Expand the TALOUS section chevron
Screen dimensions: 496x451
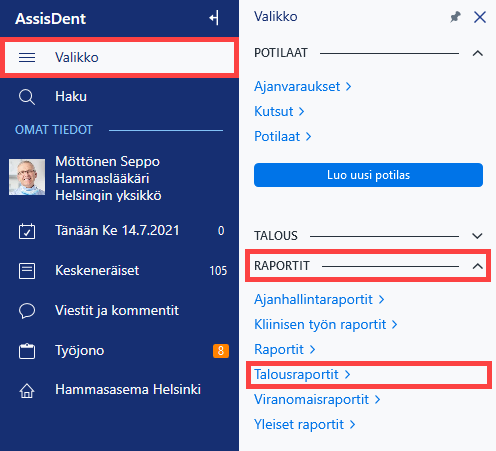477,236
